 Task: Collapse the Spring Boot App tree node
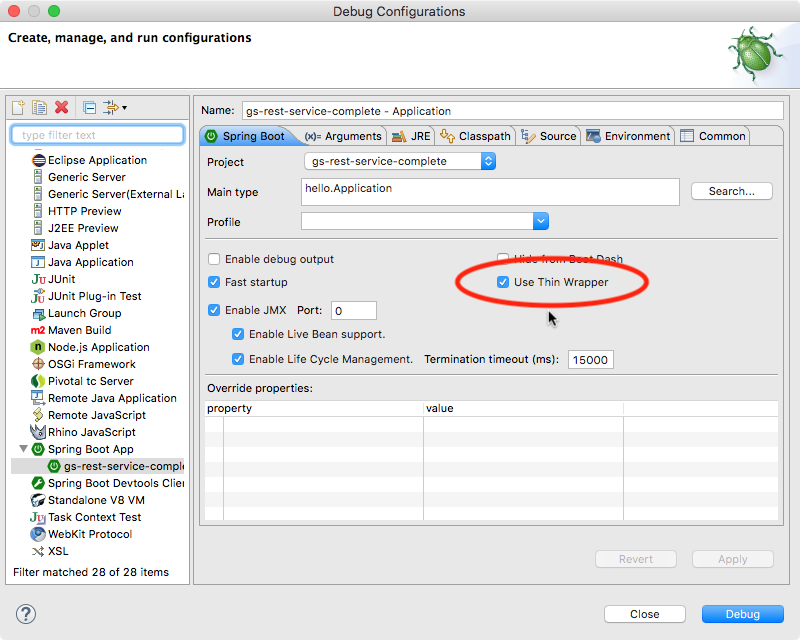point(23,449)
